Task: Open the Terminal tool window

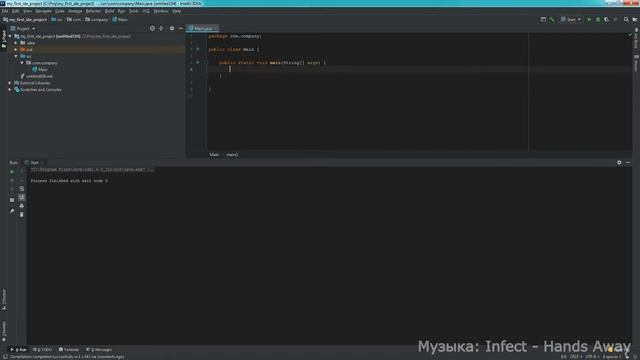Action: pyautogui.click(x=69, y=350)
